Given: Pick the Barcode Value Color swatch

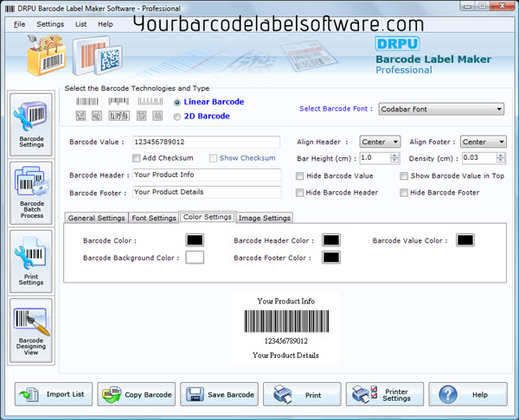Looking at the screenshot, I should pos(465,240).
